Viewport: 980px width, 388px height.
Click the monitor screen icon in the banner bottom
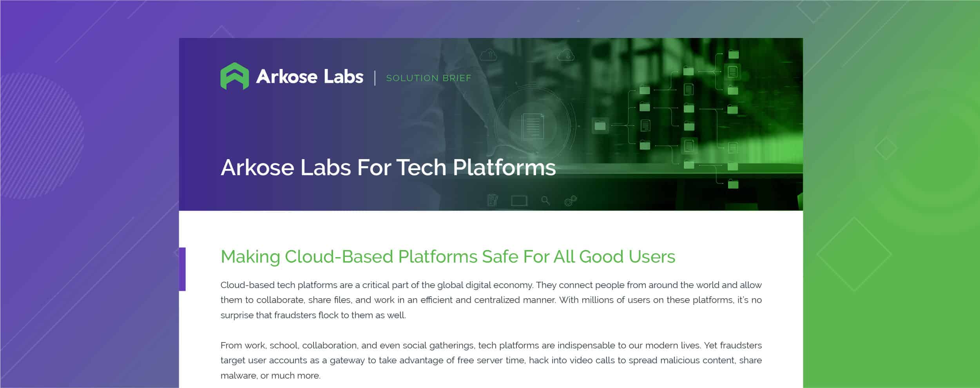click(x=519, y=201)
